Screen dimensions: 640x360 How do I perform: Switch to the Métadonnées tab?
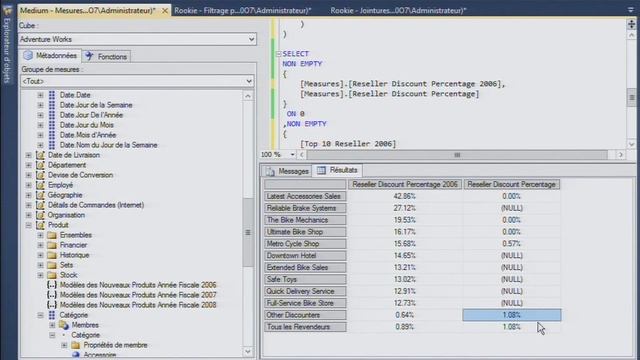(51, 56)
